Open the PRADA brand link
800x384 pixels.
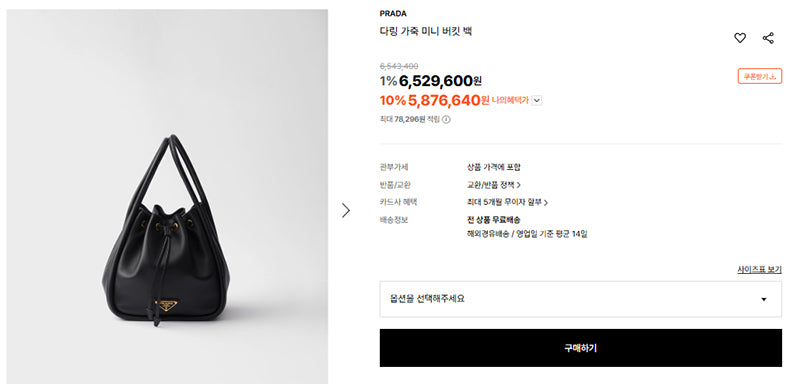pos(393,14)
